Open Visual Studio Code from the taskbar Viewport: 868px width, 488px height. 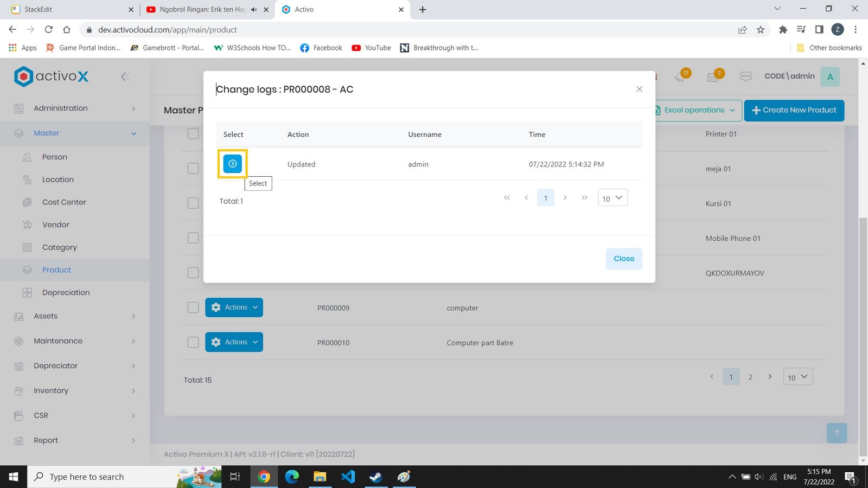point(348,477)
